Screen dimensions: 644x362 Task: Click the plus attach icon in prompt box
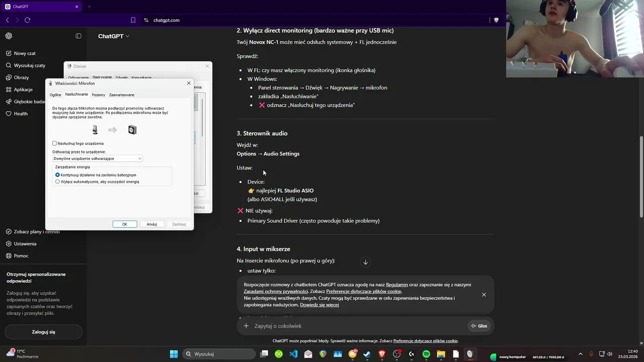tap(246, 326)
